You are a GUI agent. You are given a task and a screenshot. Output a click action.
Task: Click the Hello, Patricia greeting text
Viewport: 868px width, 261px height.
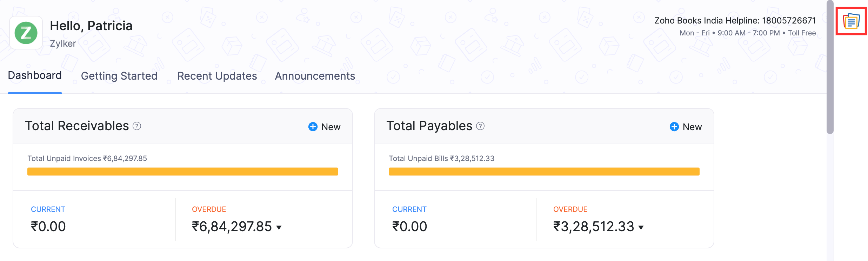(x=92, y=25)
